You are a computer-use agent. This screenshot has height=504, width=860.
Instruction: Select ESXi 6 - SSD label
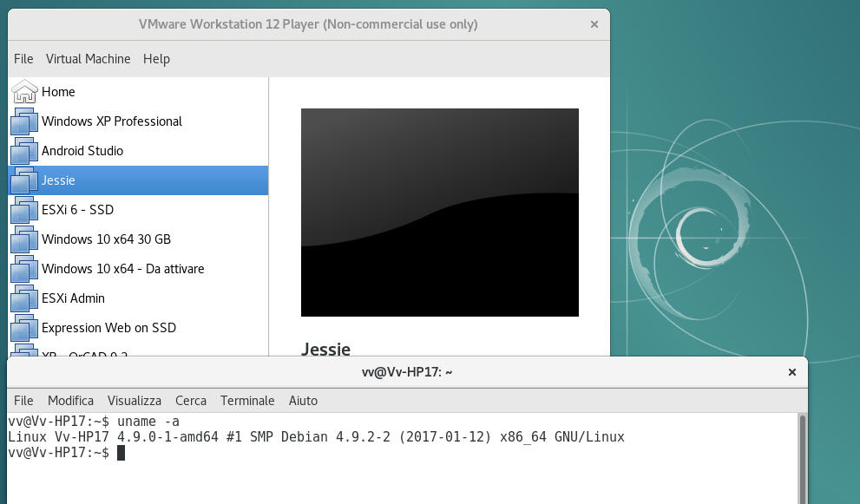pyautogui.click(x=77, y=210)
